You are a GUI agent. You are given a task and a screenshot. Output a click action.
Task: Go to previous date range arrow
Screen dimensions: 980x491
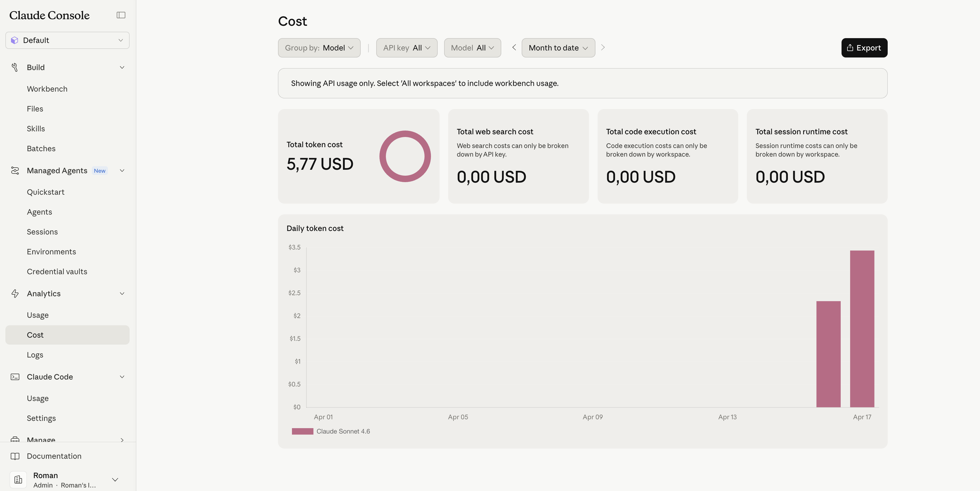pyautogui.click(x=514, y=48)
